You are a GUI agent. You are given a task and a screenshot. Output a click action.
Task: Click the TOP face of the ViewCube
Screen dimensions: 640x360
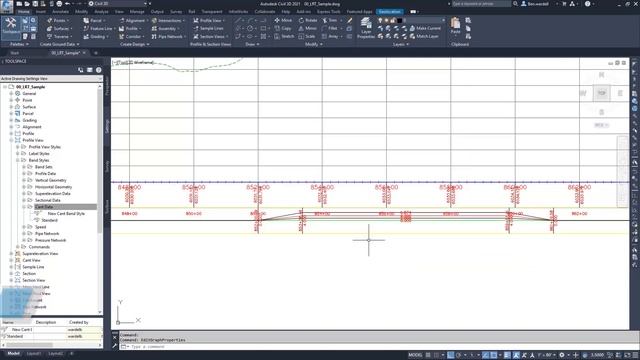tap(601, 93)
